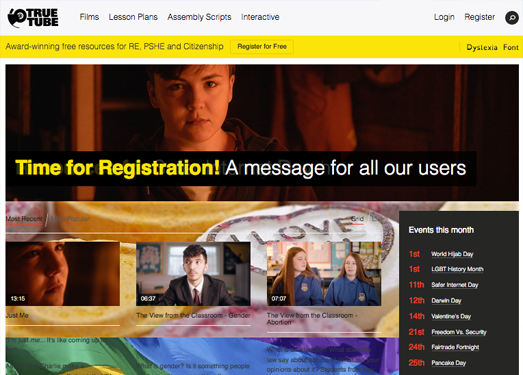This screenshot has width=523, height=375.
Task: Click the TrueTube logo
Action: click(x=33, y=18)
